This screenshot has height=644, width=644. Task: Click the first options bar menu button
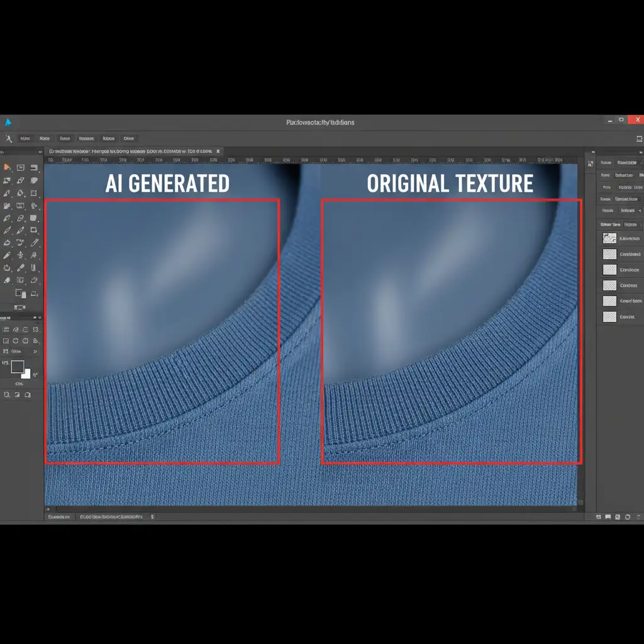25,138
